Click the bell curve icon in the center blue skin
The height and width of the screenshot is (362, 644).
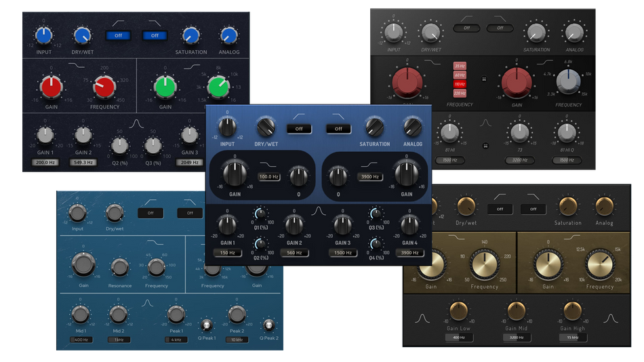point(319,211)
